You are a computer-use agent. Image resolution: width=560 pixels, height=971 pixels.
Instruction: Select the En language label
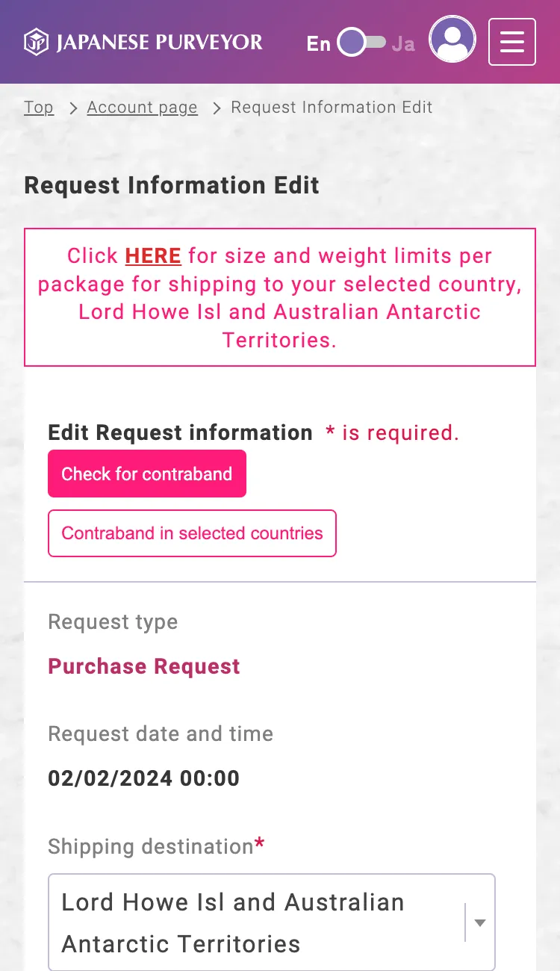(x=318, y=44)
